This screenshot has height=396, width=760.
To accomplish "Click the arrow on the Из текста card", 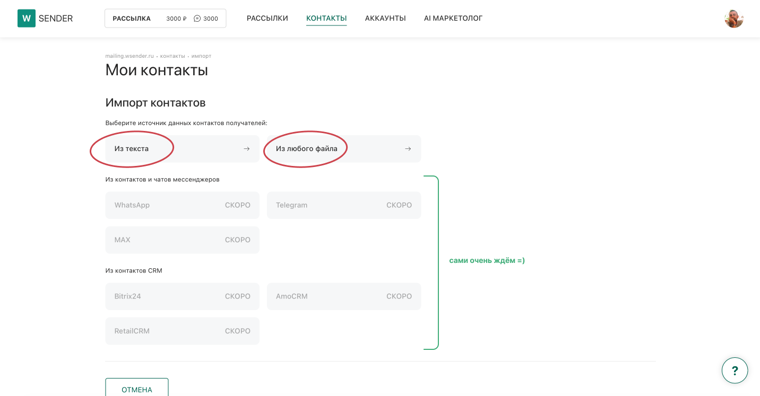I will (x=247, y=149).
